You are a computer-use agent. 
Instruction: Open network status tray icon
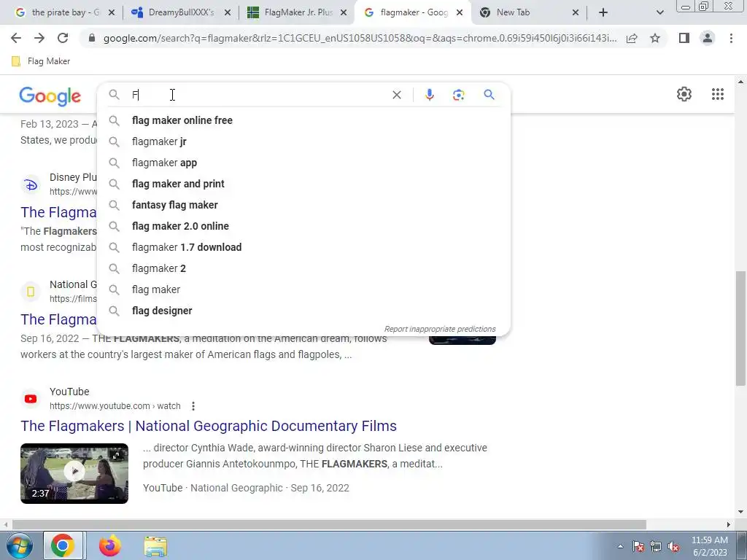coord(656,546)
